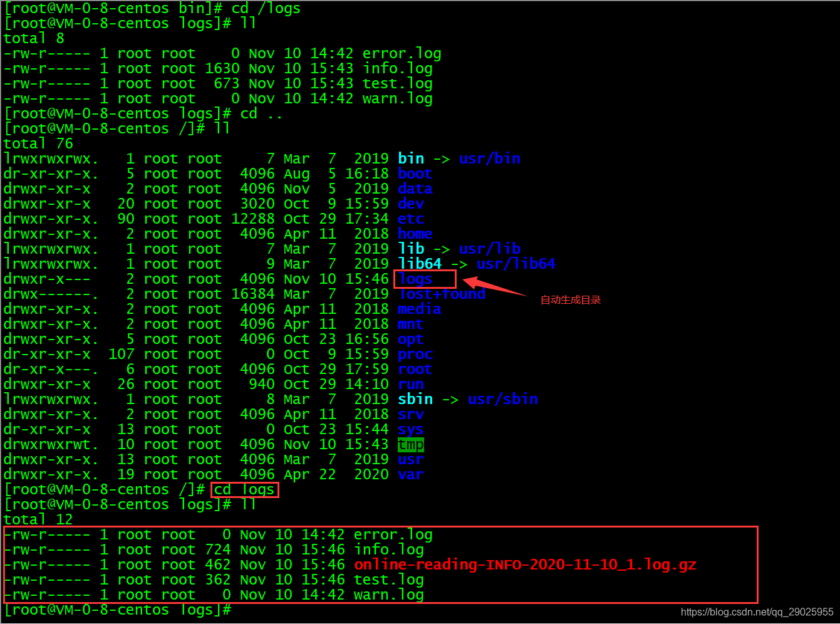Select 'warn.log' in the bottom listing

(x=389, y=595)
